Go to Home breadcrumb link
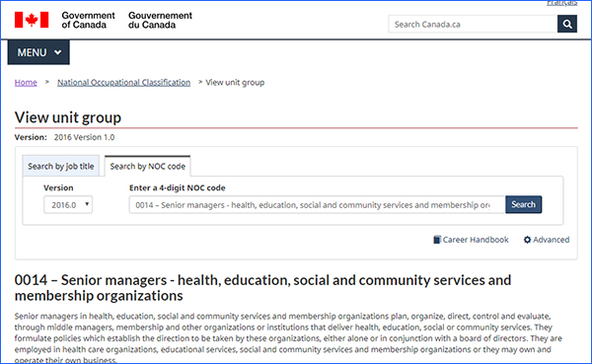The image size is (592, 364). 26,82
